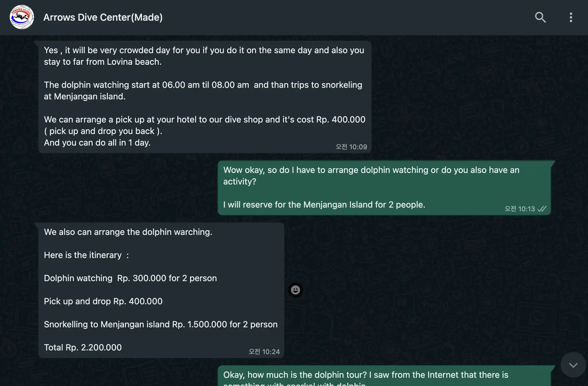
Task: Click the Dolphin watching Rp. 300.000 line
Action: coord(130,278)
